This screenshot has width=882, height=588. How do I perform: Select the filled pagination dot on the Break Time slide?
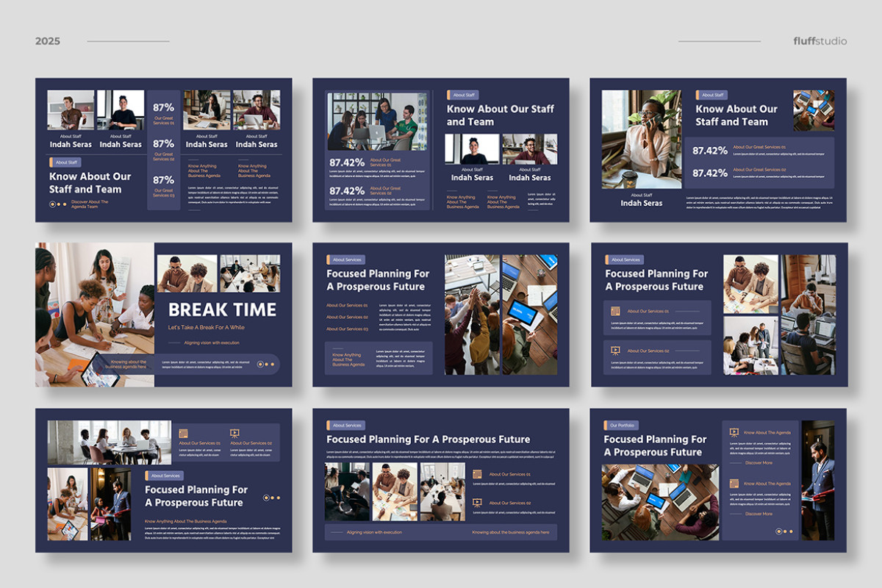pyautogui.click(x=260, y=365)
